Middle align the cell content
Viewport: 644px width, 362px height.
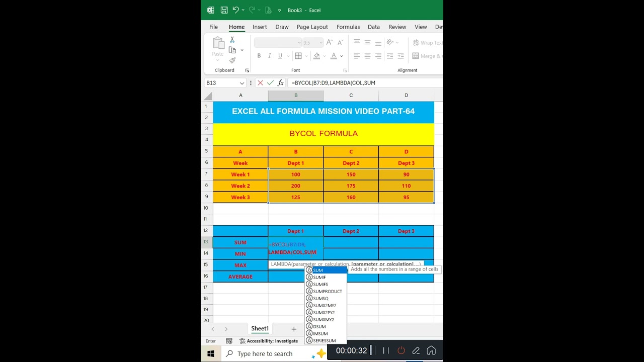pyautogui.click(x=367, y=42)
